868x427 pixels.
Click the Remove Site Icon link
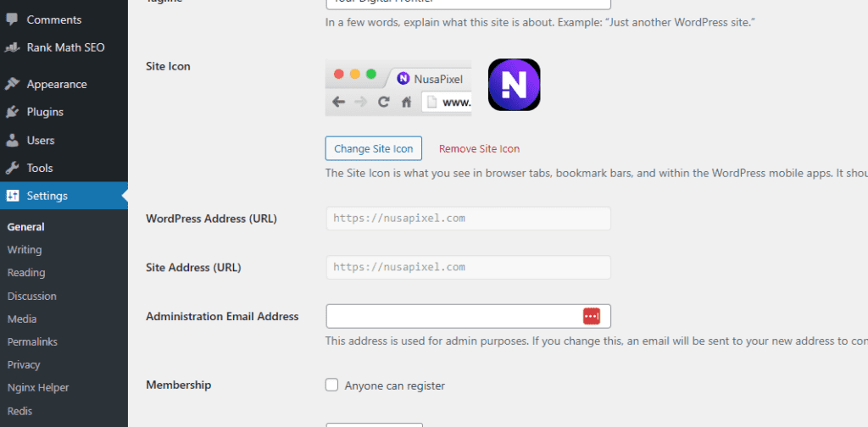[x=479, y=149]
